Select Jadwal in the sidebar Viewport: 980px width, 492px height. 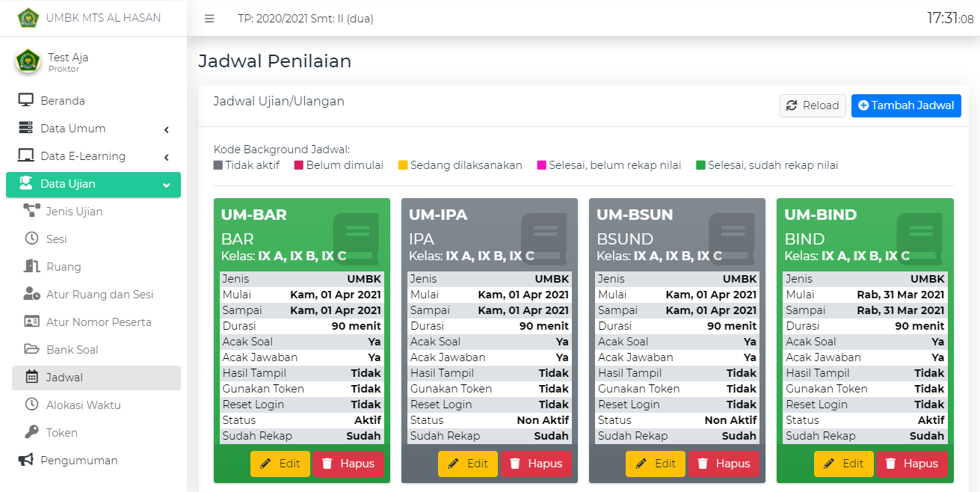tap(64, 378)
